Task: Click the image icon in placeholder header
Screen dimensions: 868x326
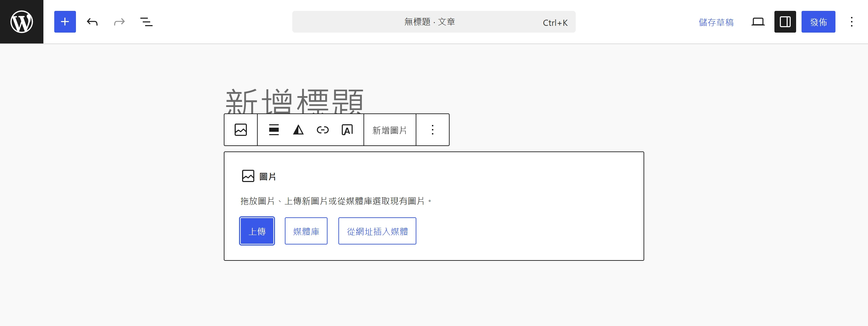Action: coord(248,176)
